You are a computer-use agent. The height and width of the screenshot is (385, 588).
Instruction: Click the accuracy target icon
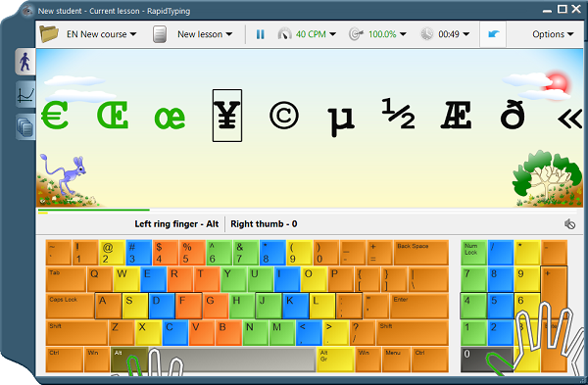click(x=357, y=34)
